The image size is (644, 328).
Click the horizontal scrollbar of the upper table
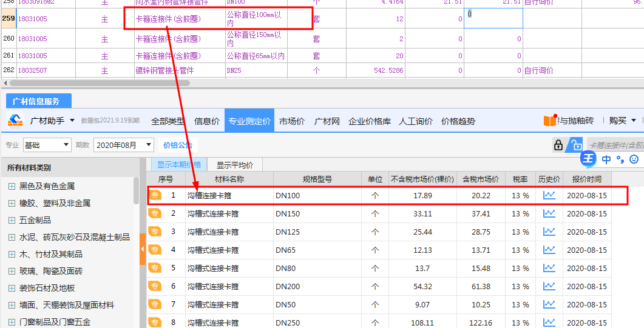click(100, 83)
